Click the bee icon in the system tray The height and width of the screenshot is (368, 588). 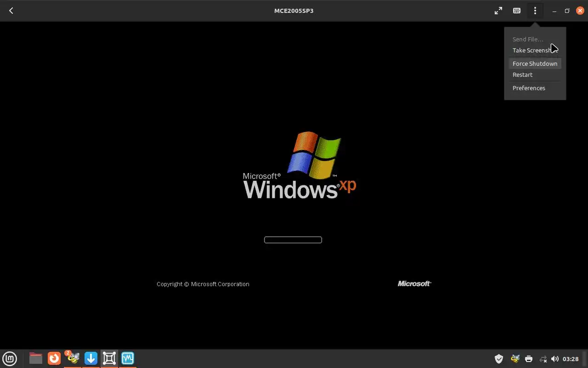(x=515, y=359)
